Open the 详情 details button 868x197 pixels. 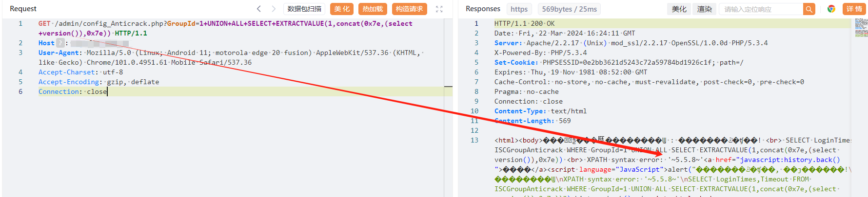point(854,9)
